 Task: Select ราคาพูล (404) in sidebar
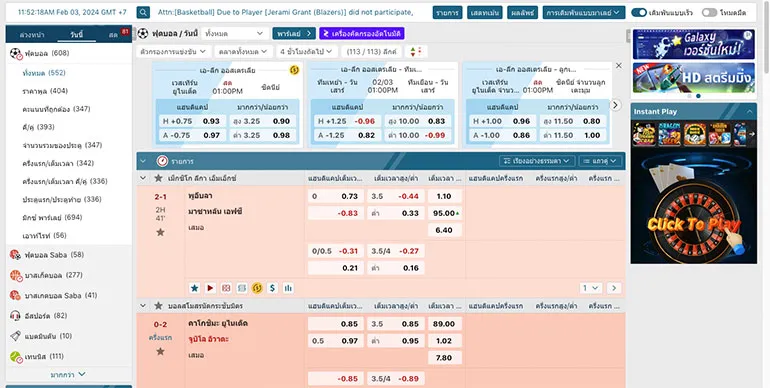(x=45, y=91)
